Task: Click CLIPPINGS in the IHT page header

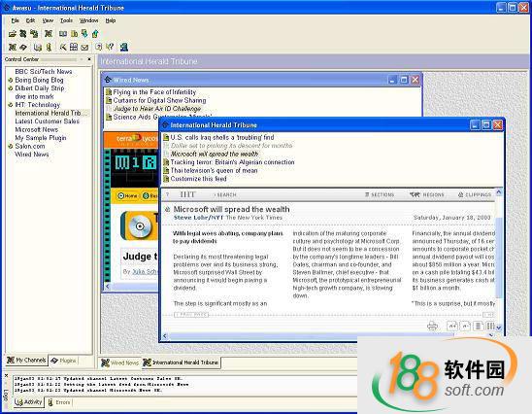Action: [x=475, y=195]
